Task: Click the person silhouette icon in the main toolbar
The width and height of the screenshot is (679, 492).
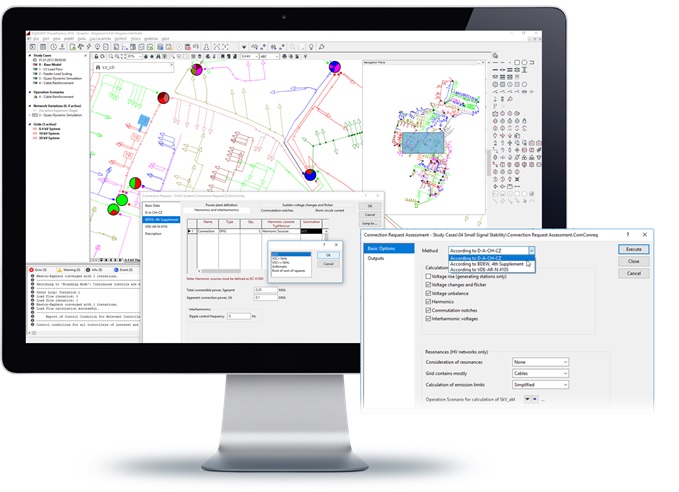Action: coord(207,47)
